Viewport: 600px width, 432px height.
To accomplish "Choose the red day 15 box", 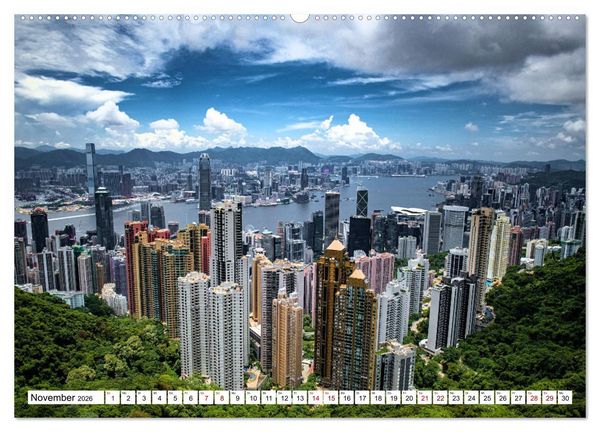I will pyautogui.click(x=331, y=398).
